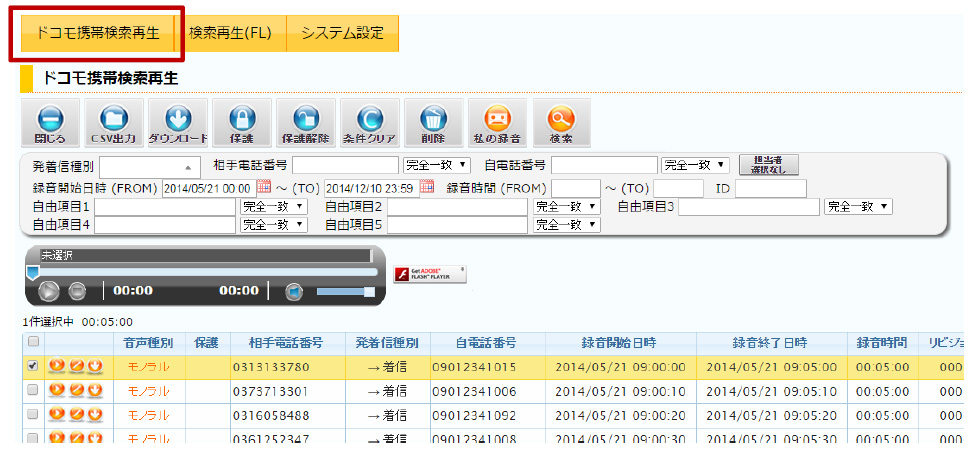Click the player's volume slider
Image resolution: width=971 pixels, height=475 pixels.
pyautogui.click(x=346, y=291)
